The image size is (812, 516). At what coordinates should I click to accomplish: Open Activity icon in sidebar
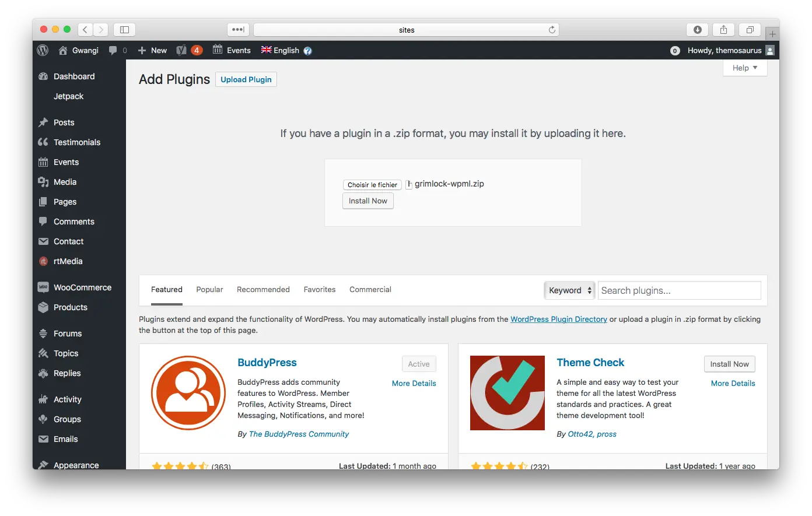pyautogui.click(x=43, y=399)
